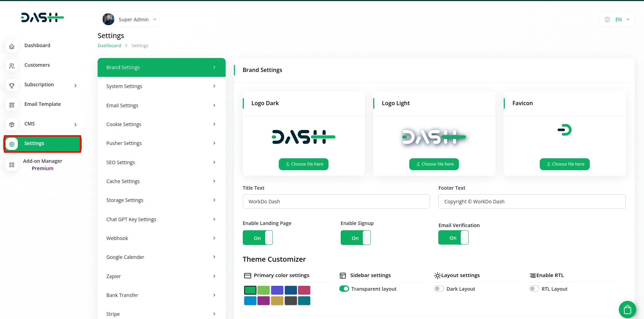Select the magenta purple color swatch
Viewport: 644px width, 319px height.
click(x=263, y=300)
